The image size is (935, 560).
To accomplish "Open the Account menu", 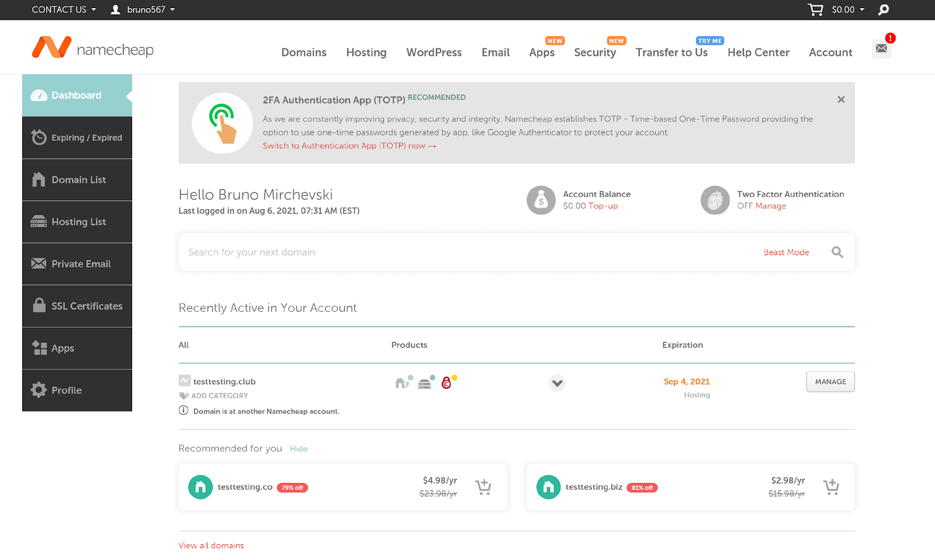I will (x=830, y=53).
